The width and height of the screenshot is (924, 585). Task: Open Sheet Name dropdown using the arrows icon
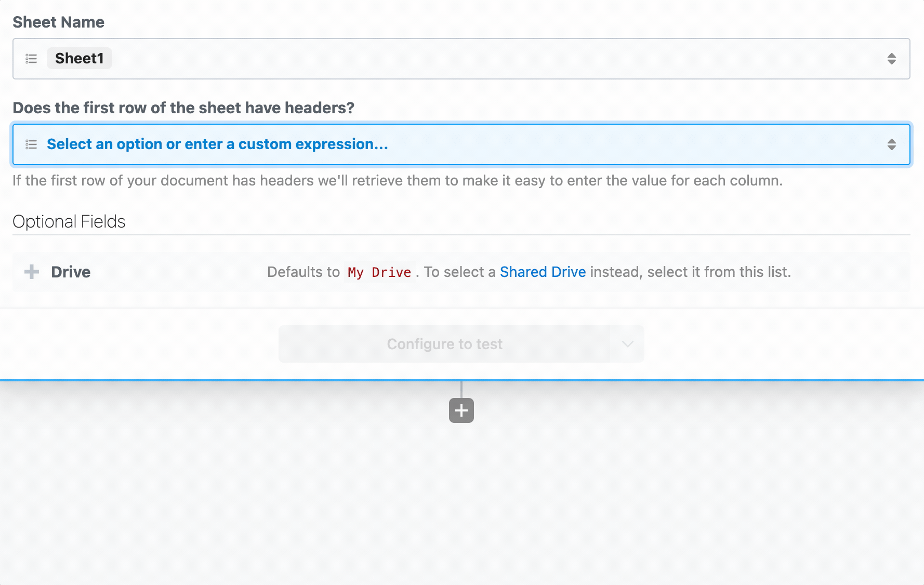892,59
